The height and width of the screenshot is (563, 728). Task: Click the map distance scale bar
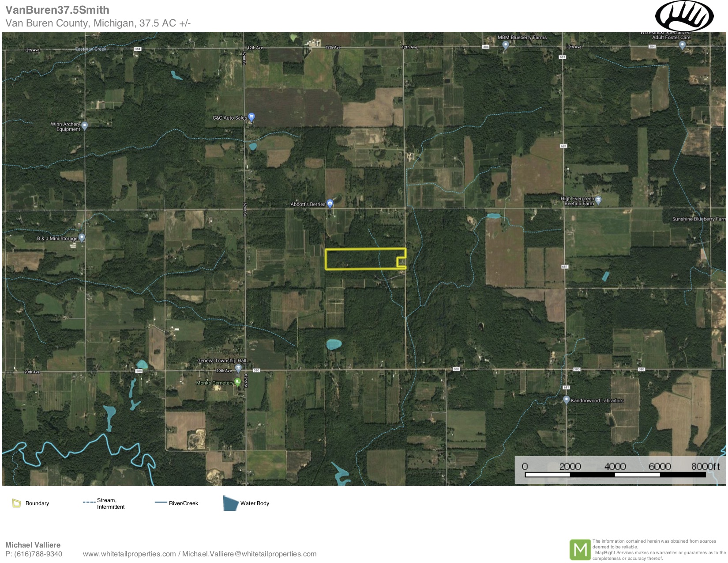(615, 475)
